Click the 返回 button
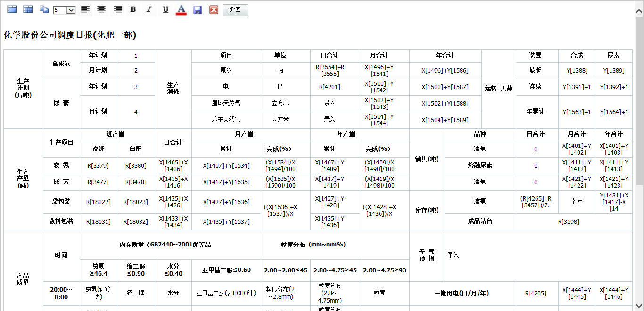The width and height of the screenshot is (644, 311). 235,10
